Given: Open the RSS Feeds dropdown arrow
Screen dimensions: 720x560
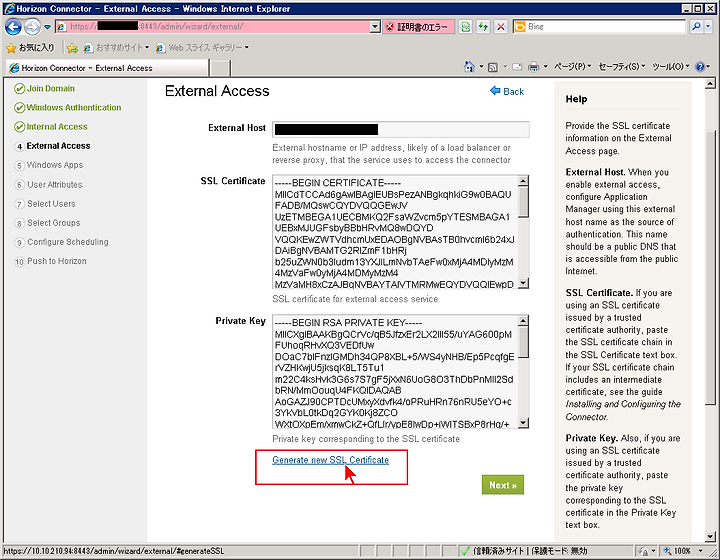Looking at the screenshot, I should click(x=505, y=67).
